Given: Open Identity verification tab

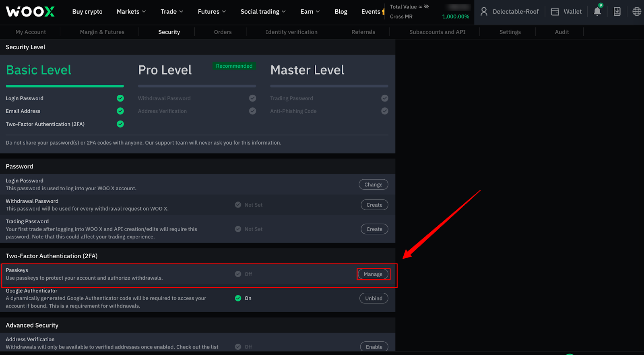Looking at the screenshot, I should pos(291,32).
